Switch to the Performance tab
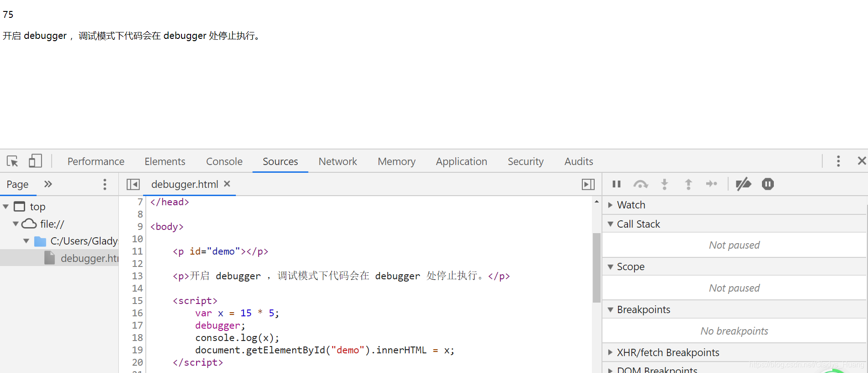The image size is (868, 373). pyautogui.click(x=96, y=161)
